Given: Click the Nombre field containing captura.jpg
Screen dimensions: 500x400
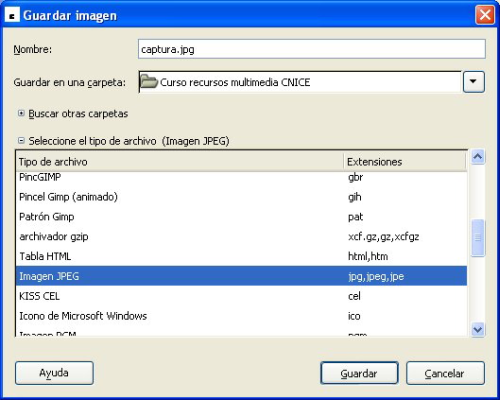Looking at the screenshot, I should [312, 49].
